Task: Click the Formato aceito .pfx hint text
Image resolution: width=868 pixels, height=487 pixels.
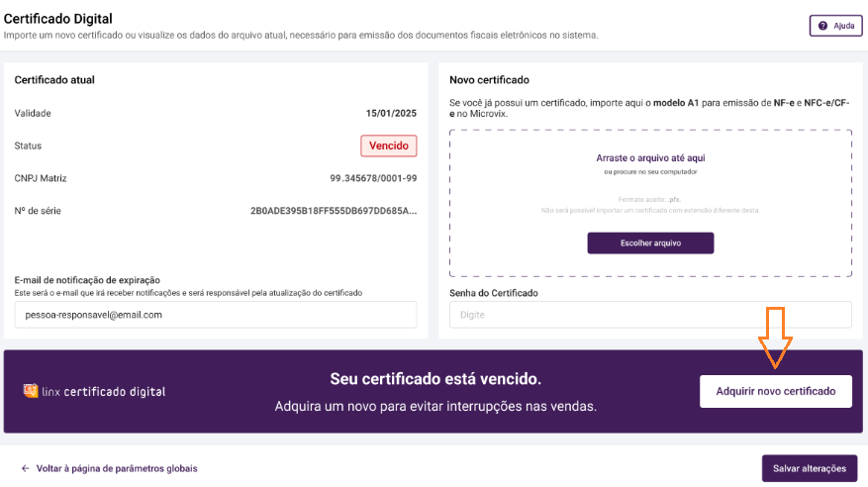Action: [649, 199]
